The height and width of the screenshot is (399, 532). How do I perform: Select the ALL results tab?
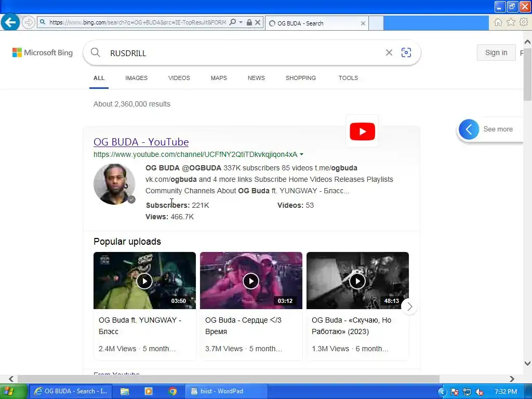coord(99,78)
